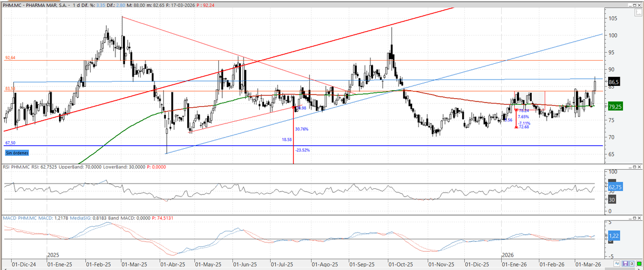644x270 pixels.
Task: Select the -23.52% measurement annotation
Action: pyautogui.click(x=303, y=150)
